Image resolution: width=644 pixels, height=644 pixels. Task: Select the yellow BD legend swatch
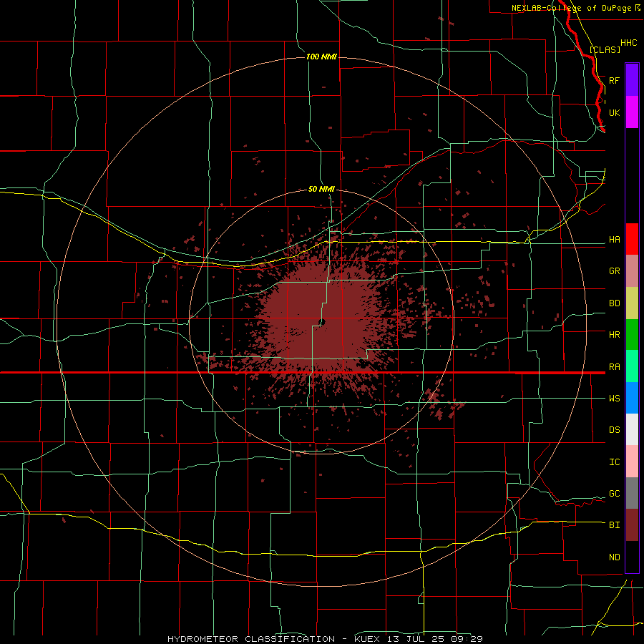pos(632,303)
